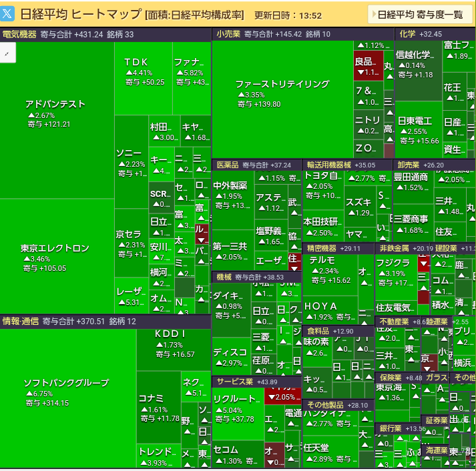The width and height of the screenshot is (476, 471).
Task: Click the 東京海 tile
Action: click(392, 396)
